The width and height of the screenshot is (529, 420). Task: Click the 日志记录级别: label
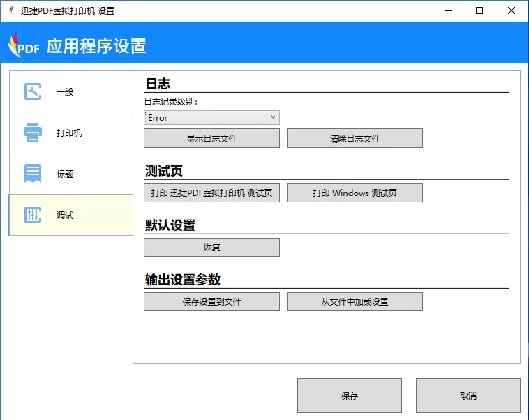tap(171, 102)
